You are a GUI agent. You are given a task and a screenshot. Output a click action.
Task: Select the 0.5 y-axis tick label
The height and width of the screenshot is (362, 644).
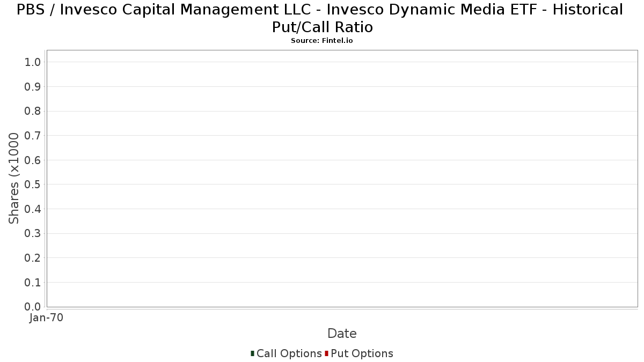[33, 184]
